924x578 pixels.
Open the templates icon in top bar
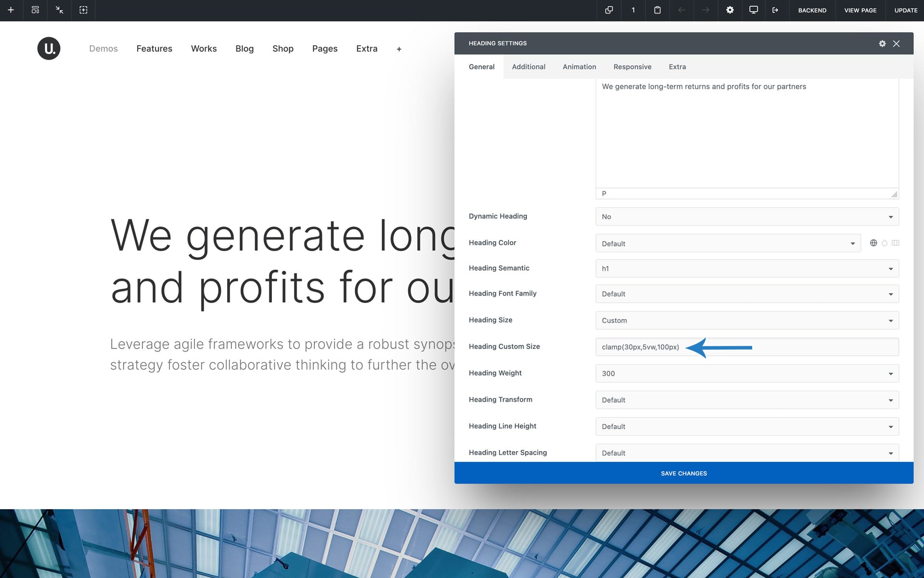(x=35, y=10)
